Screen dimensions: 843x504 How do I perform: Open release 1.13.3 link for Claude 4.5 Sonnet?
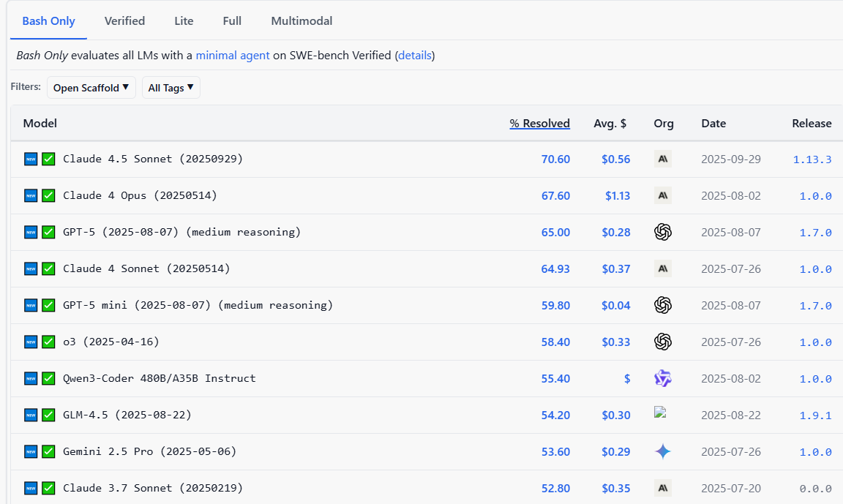(x=812, y=159)
